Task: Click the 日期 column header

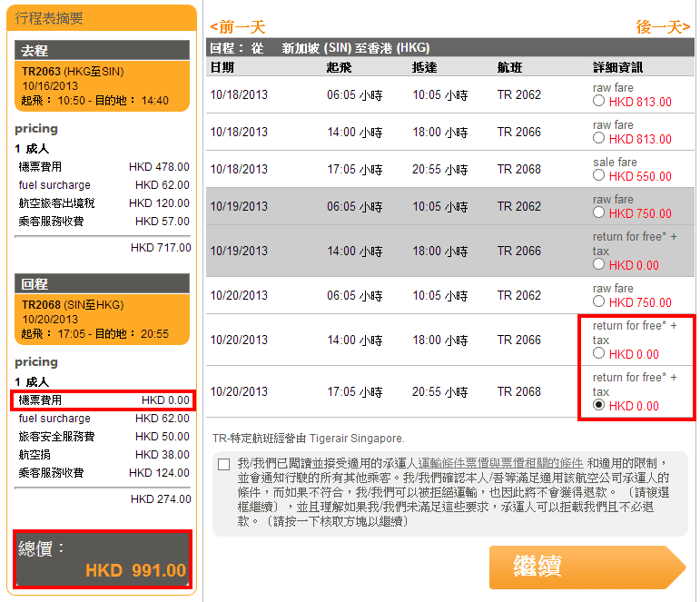Action: tap(222, 66)
